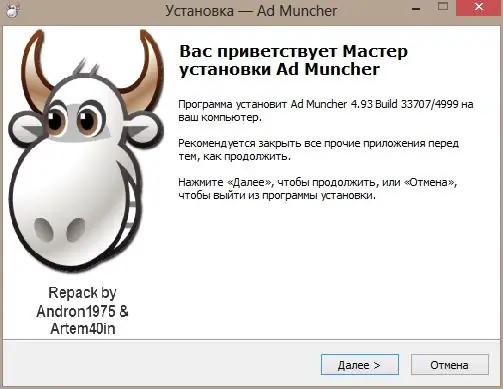Minimize the installer window

click(x=416, y=9)
